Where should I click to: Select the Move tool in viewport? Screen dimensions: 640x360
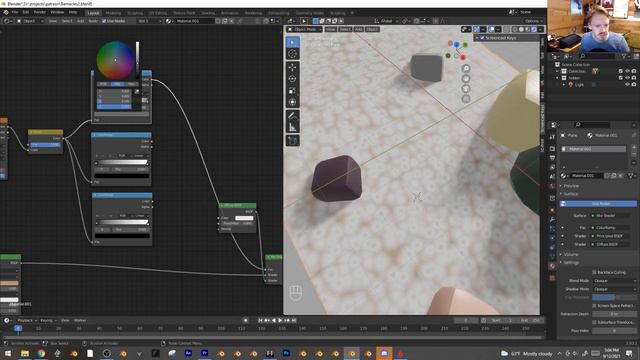pyautogui.click(x=292, y=67)
